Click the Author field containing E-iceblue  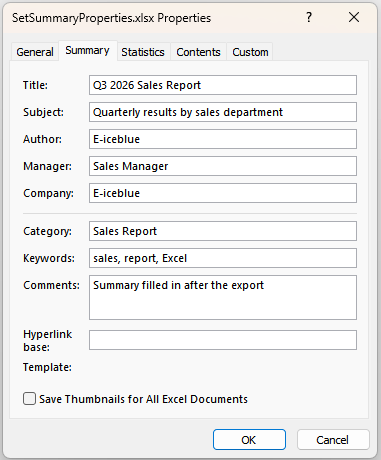(x=223, y=139)
